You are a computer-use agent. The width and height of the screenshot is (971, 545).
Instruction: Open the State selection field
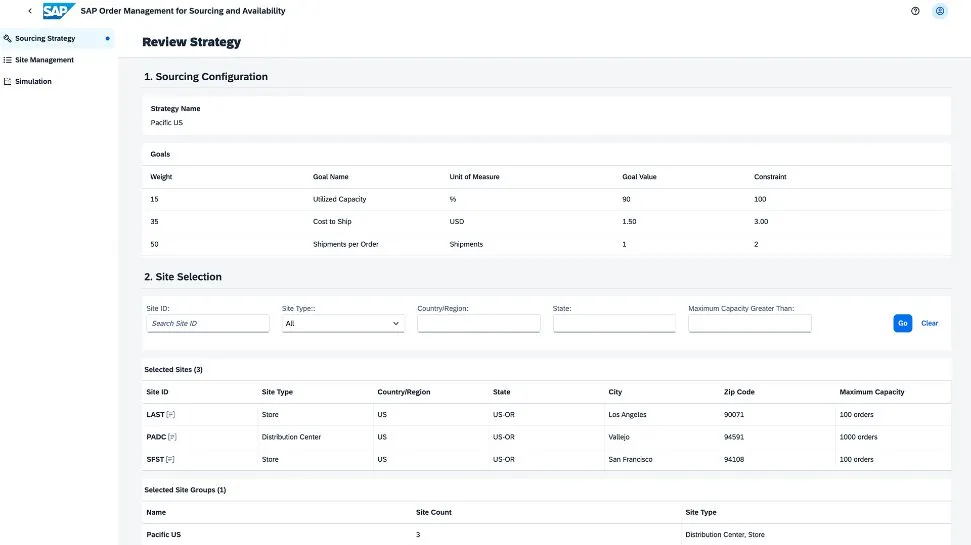click(614, 324)
